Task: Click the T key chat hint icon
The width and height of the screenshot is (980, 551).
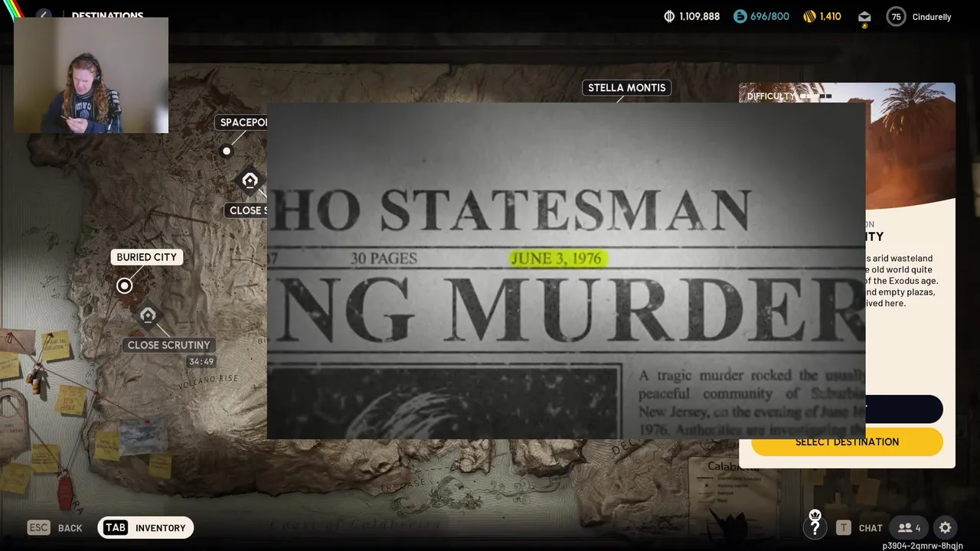Action: pos(843,528)
